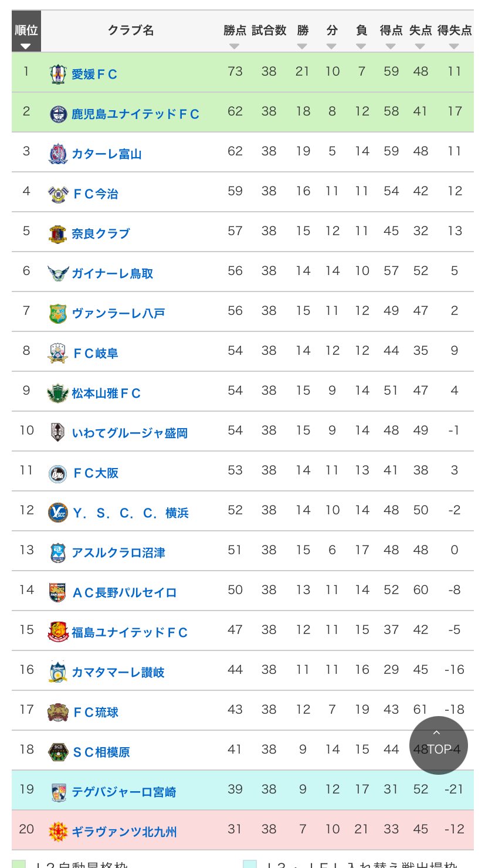Sort by 得失点 column arrow
Screen dimensions: 485x868
point(455,46)
